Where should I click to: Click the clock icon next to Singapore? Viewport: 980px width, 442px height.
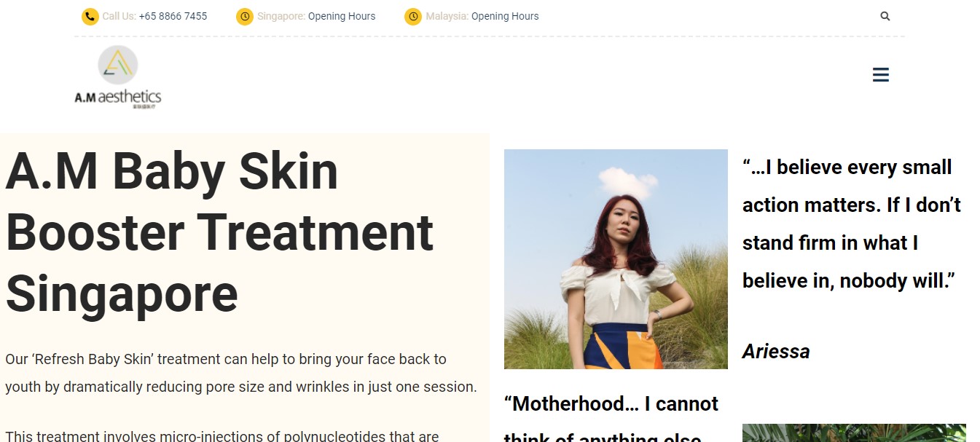pyautogui.click(x=245, y=16)
